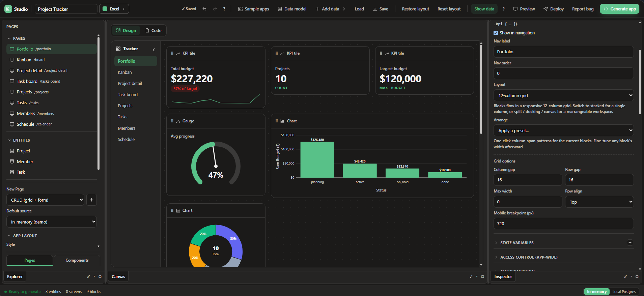
Task: Switch to the Code tab
Action: (x=153, y=30)
